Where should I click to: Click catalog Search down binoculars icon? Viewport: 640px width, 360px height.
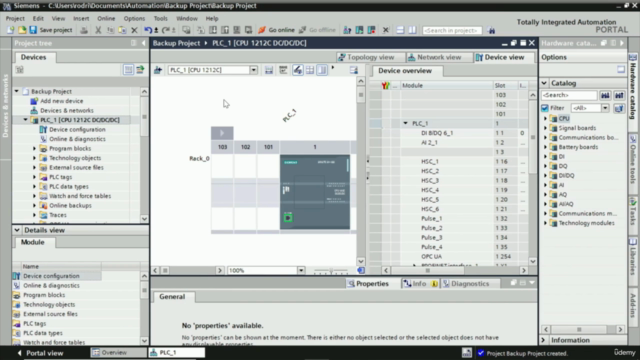[x=605, y=95]
